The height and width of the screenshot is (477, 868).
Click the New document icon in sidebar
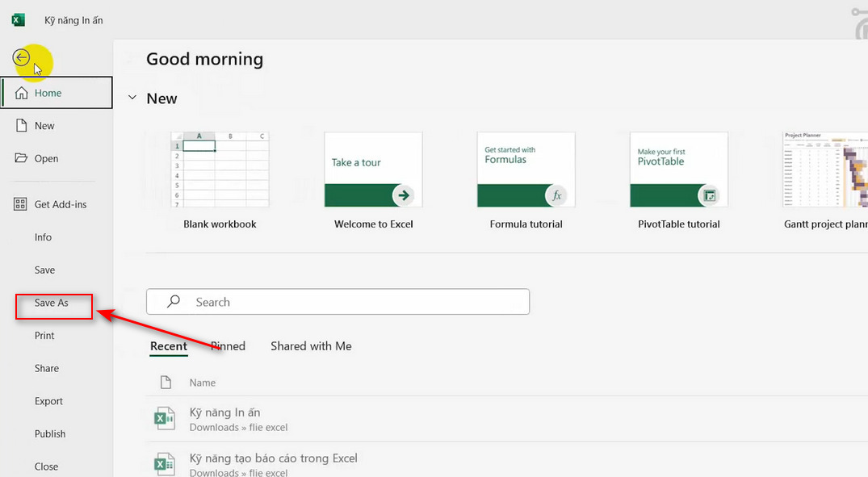click(x=22, y=126)
